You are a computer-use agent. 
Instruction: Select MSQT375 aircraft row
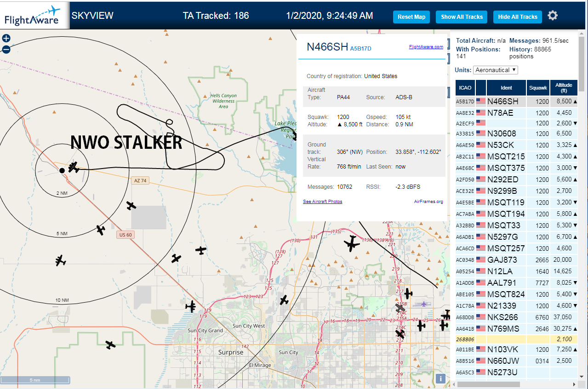coord(516,168)
